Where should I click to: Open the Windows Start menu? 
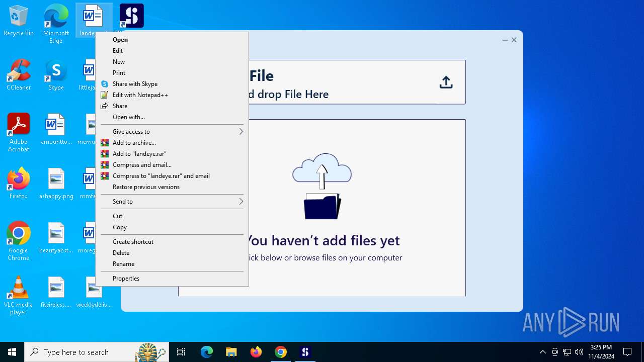click(12, 352)
